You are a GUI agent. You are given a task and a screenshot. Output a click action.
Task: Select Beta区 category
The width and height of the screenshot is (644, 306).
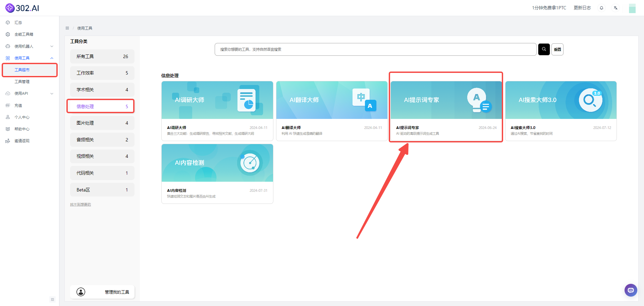[102, 190]
